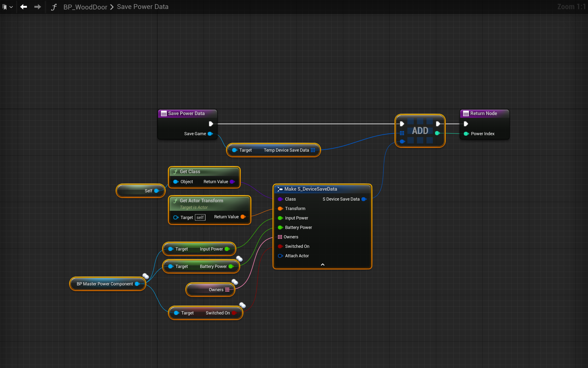The image size is (588, 368).
Task: Click the Save Power Data execution output pin
Action: tap(211, 124)
